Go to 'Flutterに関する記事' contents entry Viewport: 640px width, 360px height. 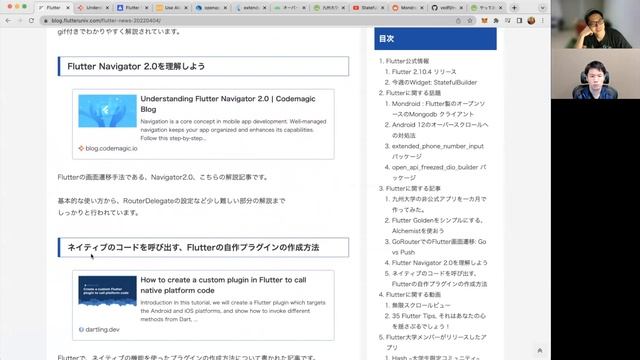413,189
